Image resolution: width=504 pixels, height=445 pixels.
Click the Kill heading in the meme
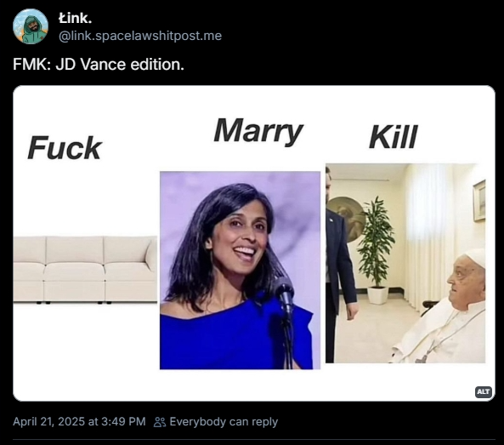394,137
